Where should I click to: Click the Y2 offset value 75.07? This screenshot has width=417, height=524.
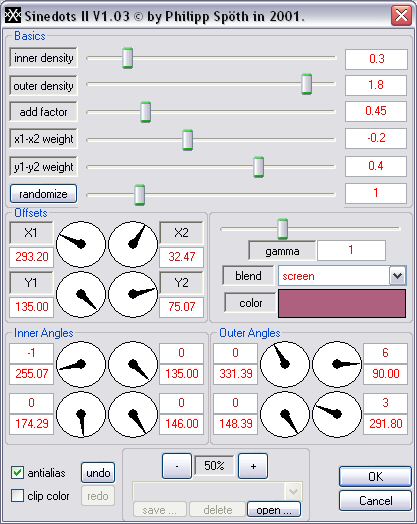[x=181, y=307]
